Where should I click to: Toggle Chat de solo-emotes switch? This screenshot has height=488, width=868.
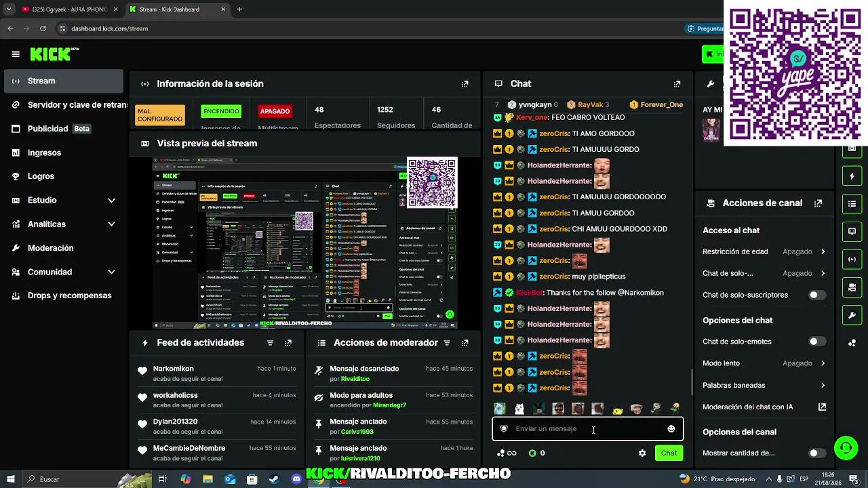coord(817,342)
